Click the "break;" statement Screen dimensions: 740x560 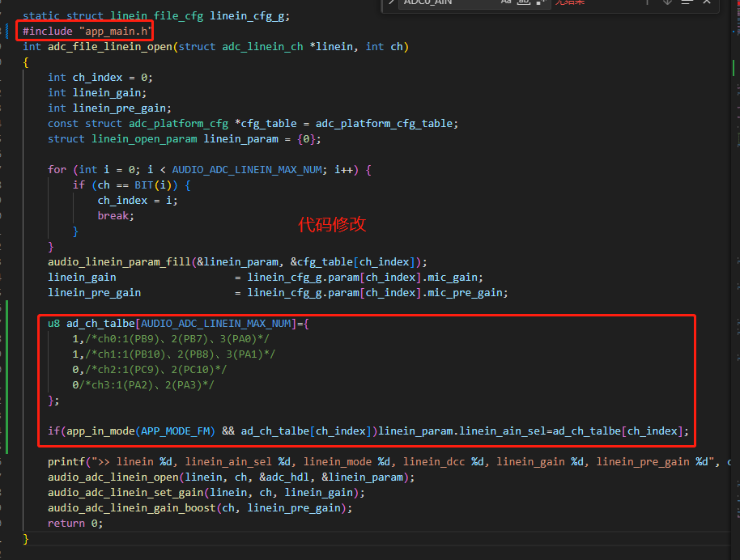(116, 216)
